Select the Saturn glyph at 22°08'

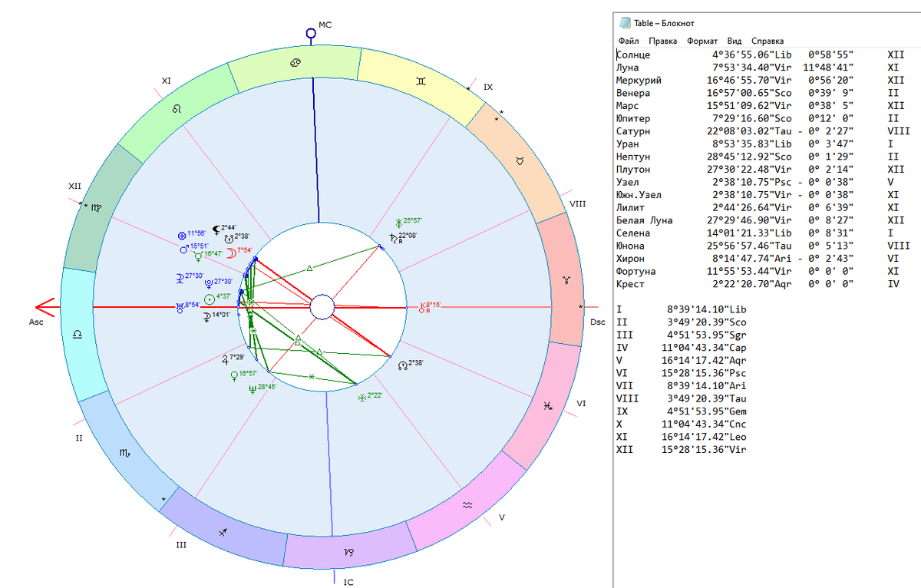tap(392, 238)
